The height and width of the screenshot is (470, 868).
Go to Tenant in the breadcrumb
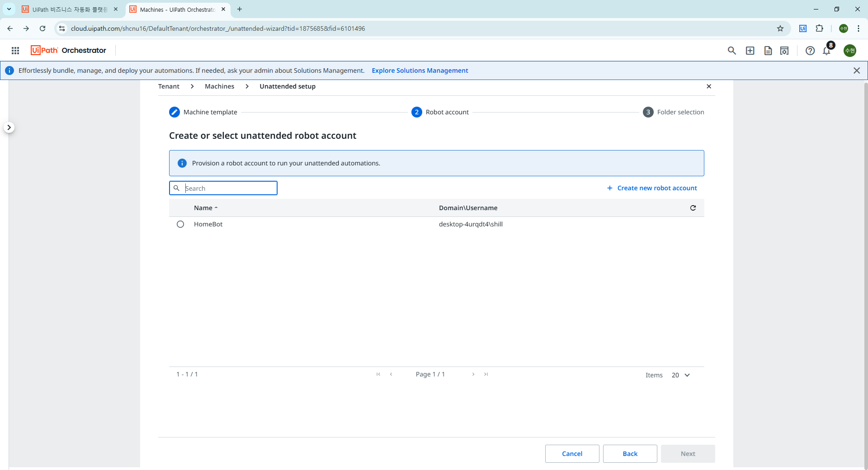point(169,86)
